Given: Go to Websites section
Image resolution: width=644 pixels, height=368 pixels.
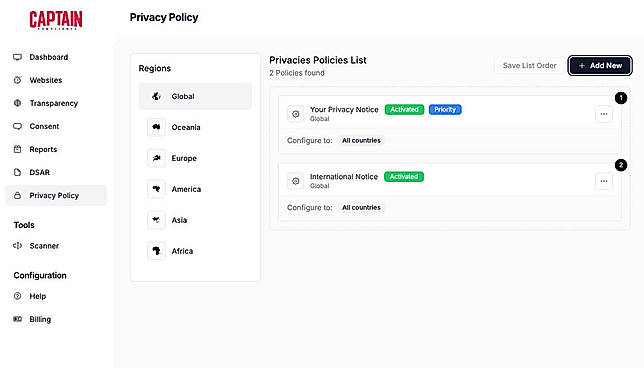Looking at the screenshot, I should click(x=56, y=80).
